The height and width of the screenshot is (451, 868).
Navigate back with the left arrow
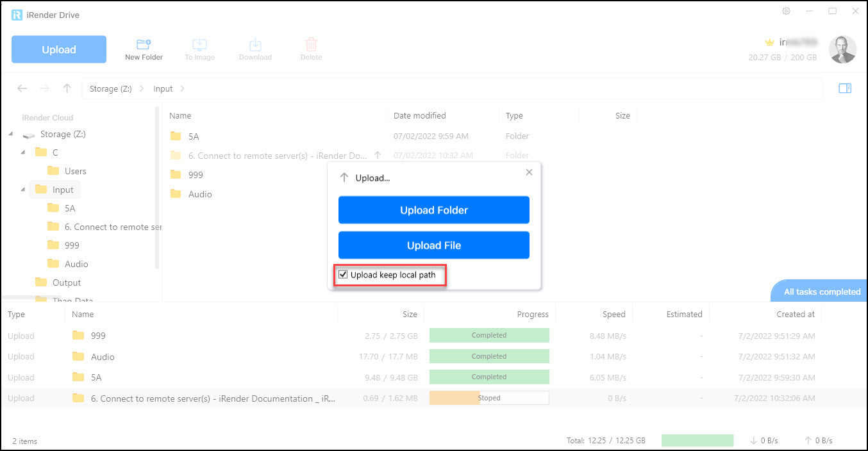coord(22,88)
